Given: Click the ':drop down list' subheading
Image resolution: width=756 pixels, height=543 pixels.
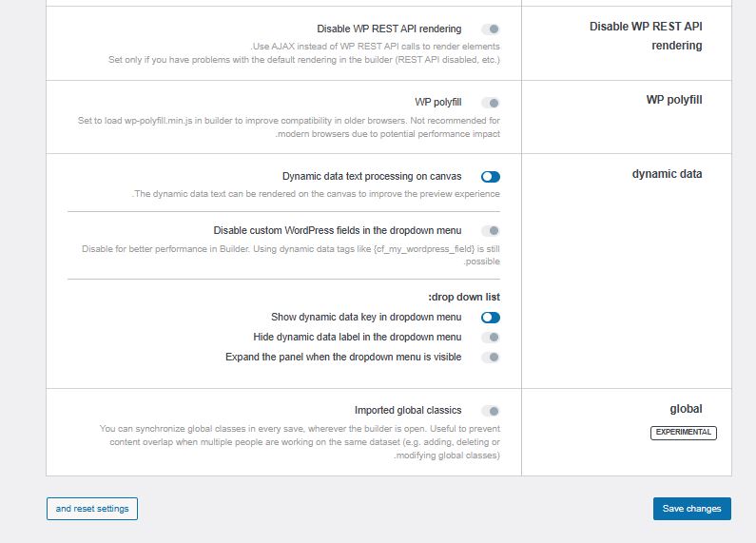Looking at the screenshot, I should pyautogui.click(x=464, y=297).
